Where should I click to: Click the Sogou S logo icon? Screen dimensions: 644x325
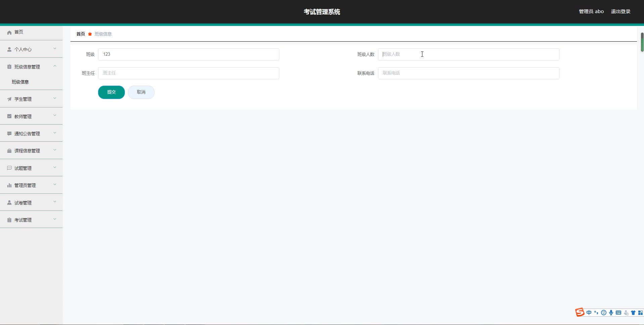click(580, 313)
